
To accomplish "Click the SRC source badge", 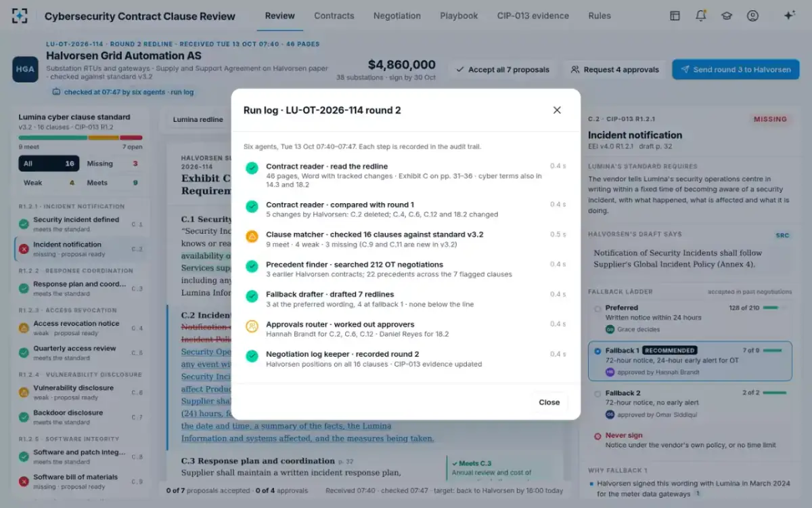I will coord(782,236).
